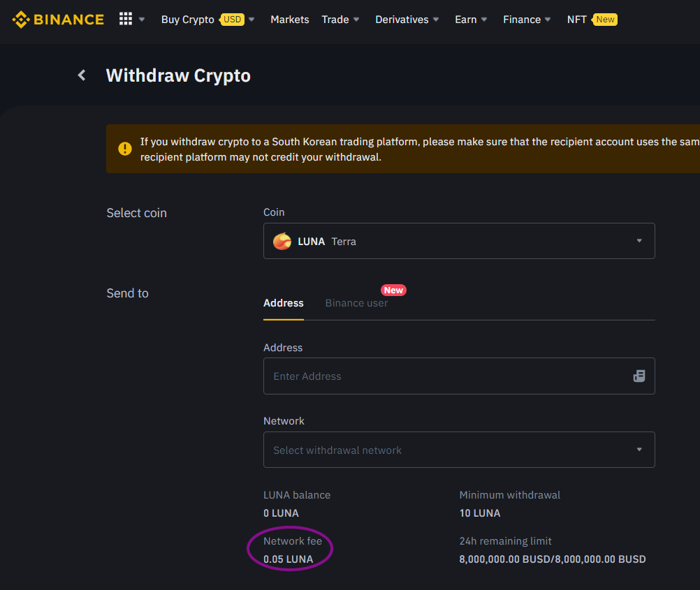The image size is (700, 590).
Task: Open the Earn menu
Action: click(x=466, y=20)
